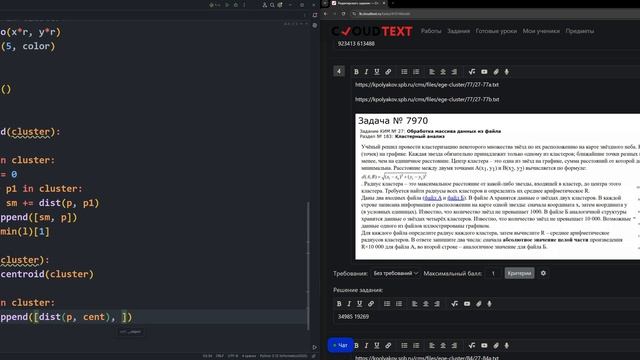
Task: Click the task number 4 badge
Action: point(339,71)
